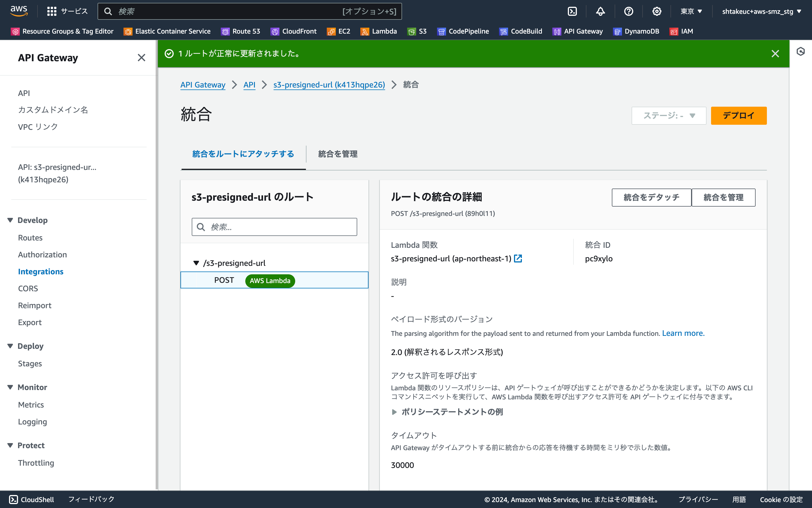The height and width of the screenshot is (508, 812).
Task: Collapse the Monitor section
Action: 10,387
